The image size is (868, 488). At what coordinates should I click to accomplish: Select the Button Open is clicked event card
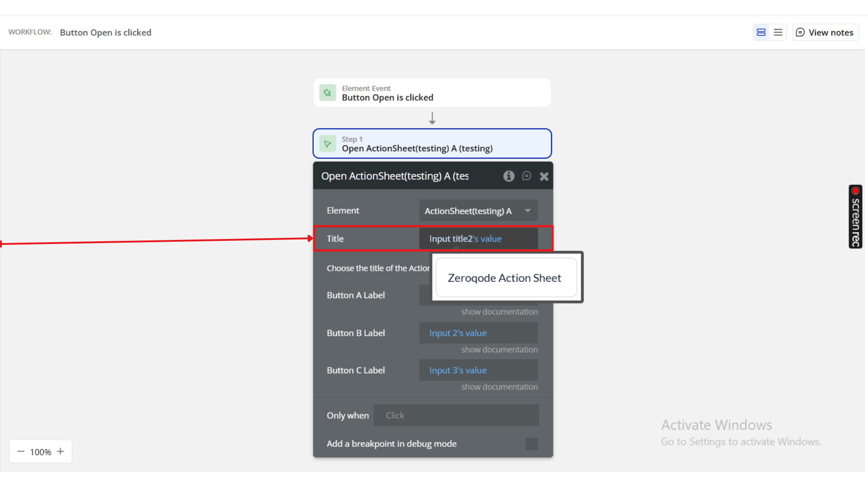click(x=432, y=93)
